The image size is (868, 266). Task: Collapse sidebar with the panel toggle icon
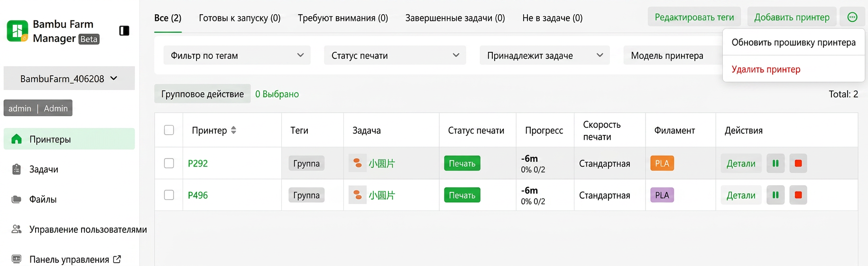(x=124, y=31)
